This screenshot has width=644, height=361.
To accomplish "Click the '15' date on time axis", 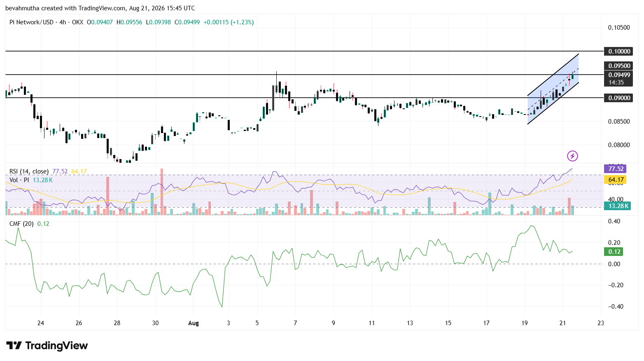I will (448, 323).
